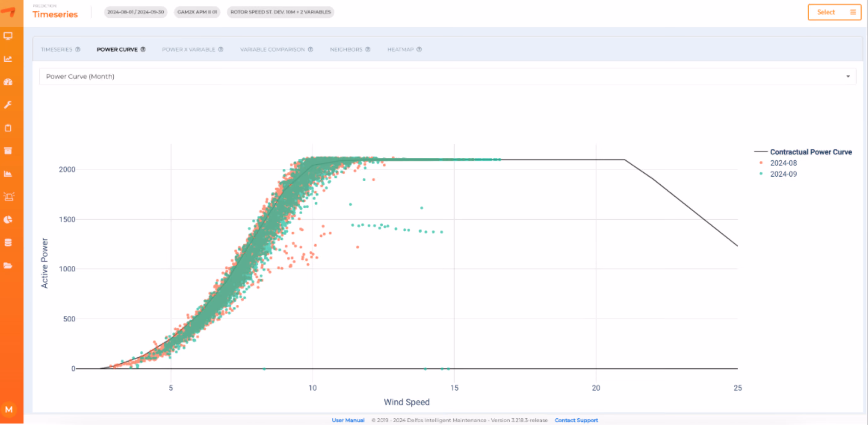This screenshot has height=425, width=868.
Task: Expand the Power Curve (Month) dropdown arrow
Action: pyautogui.click(x=848, y=76)
